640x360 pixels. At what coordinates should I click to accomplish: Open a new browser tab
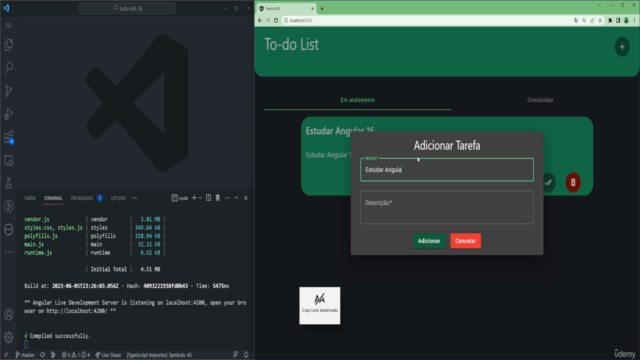click(x=322, y=9)
